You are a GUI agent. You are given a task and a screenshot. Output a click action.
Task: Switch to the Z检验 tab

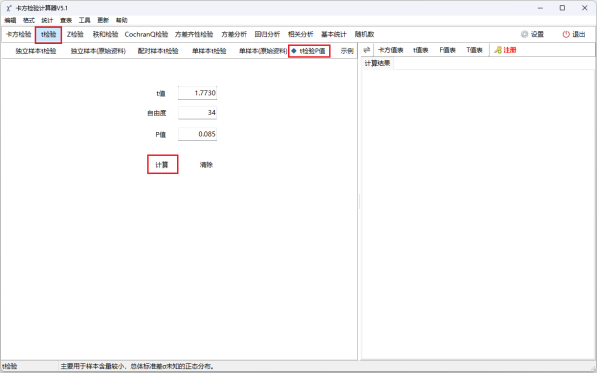click(75, 34)
